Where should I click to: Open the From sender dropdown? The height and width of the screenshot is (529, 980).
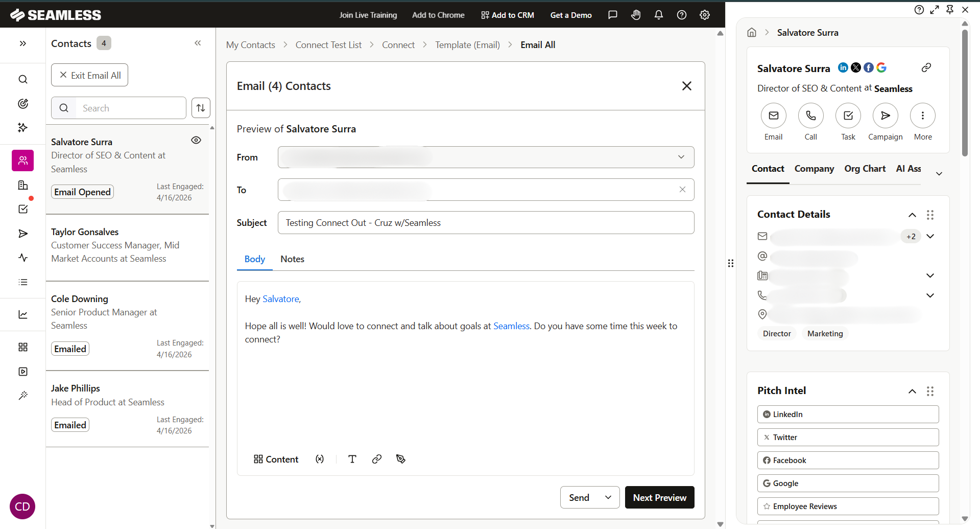click(x=486, y=157)
